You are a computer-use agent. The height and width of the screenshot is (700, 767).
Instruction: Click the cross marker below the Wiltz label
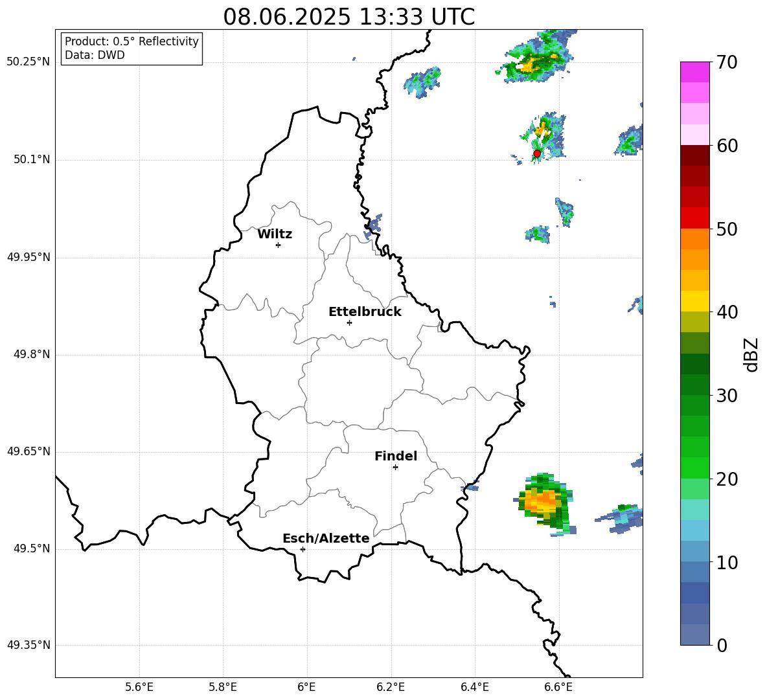pyautogui.click(x=279, y=245)
